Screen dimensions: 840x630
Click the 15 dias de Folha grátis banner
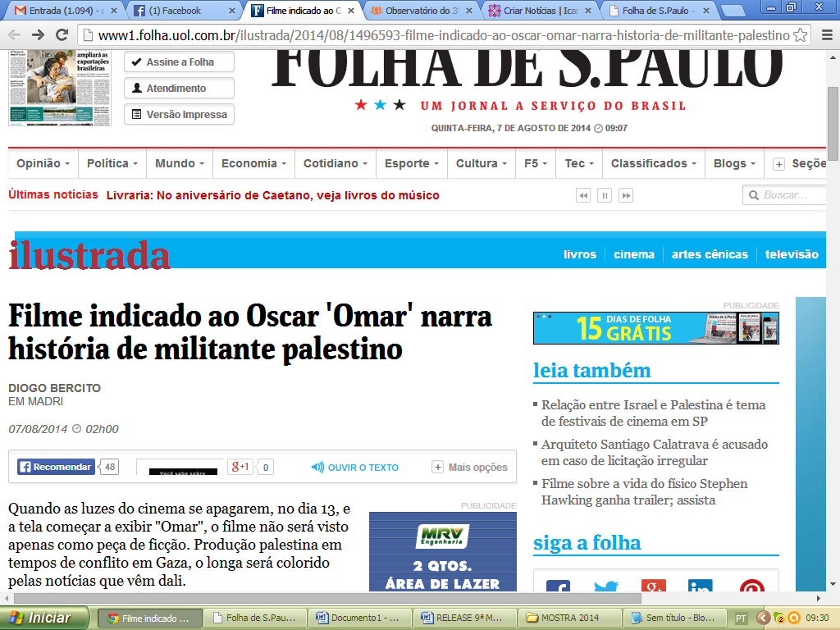tap(655, 328)
